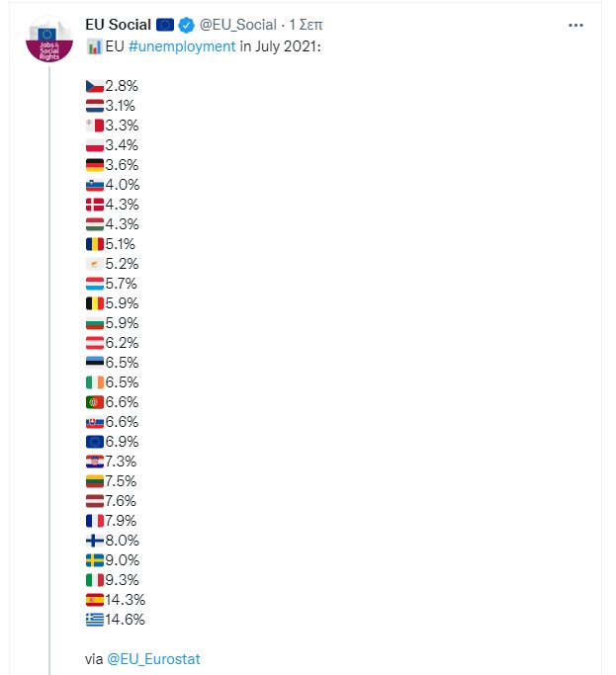Click the bar chart emoji
This screenshot has height=675, width=616.
(x=95, y=46)
